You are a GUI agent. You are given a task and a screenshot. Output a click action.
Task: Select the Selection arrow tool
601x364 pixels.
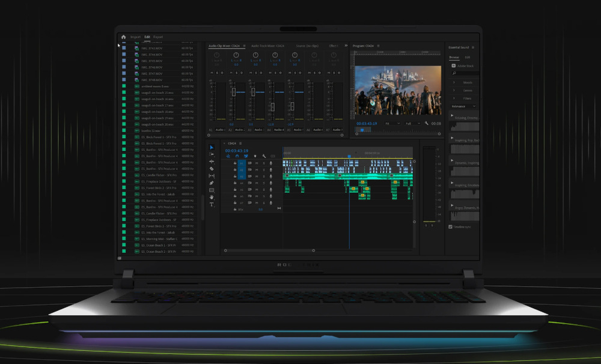[212, 147]
